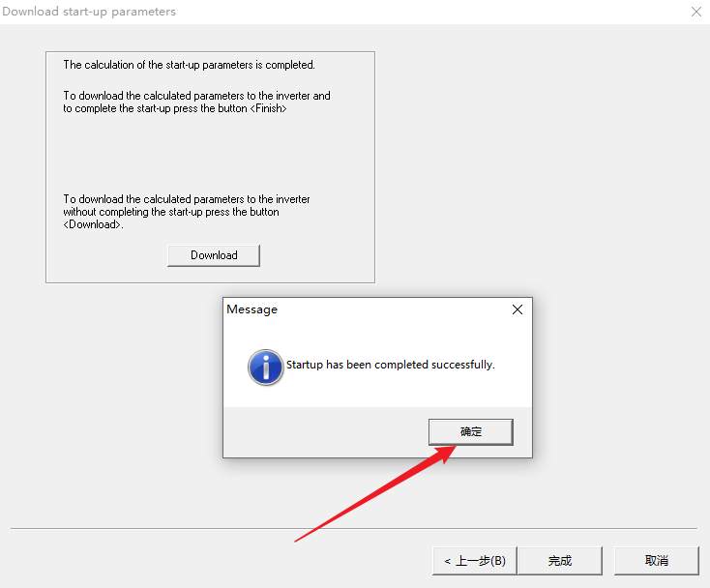Click the red arrow annotation's tail
This screenshot has height=588, width=710.
302,537
